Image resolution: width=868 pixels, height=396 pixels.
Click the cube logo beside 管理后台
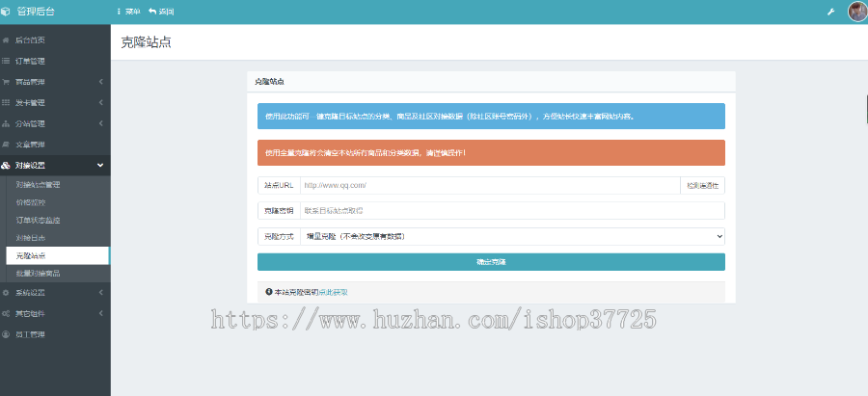[x=5, y=12]
